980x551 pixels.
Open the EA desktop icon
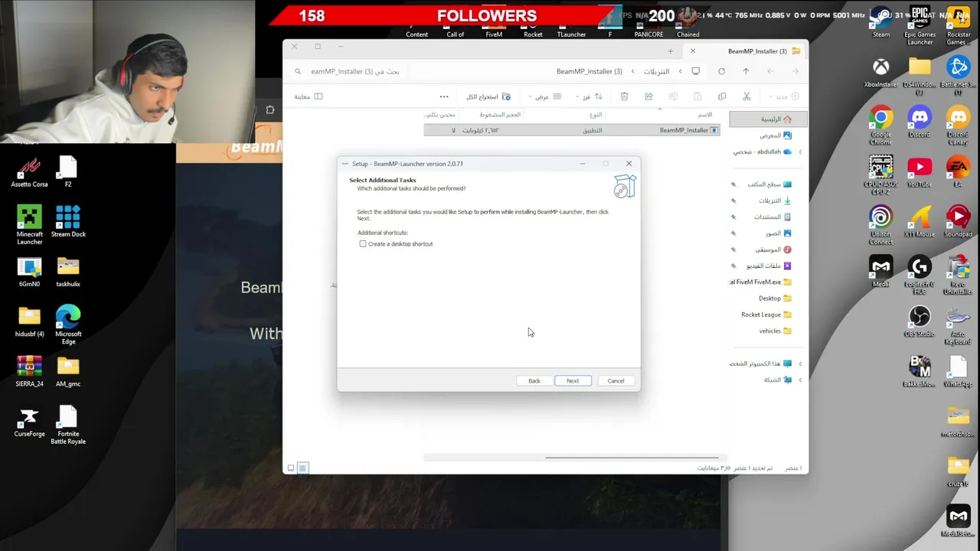(958, 173)
